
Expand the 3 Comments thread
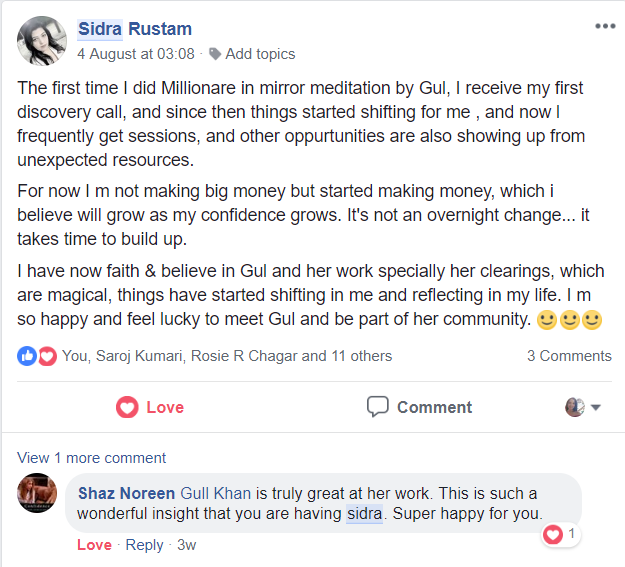(x=569, y=356)
